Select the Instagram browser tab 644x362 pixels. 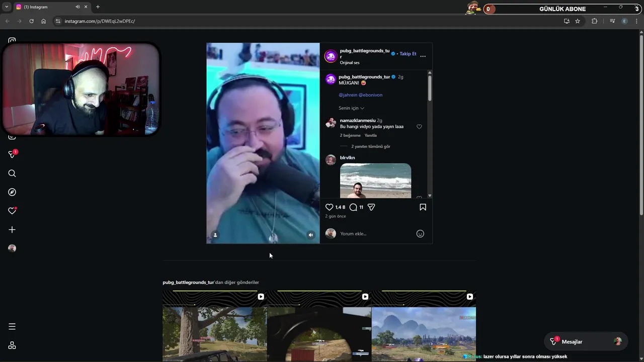pos(52,7)
